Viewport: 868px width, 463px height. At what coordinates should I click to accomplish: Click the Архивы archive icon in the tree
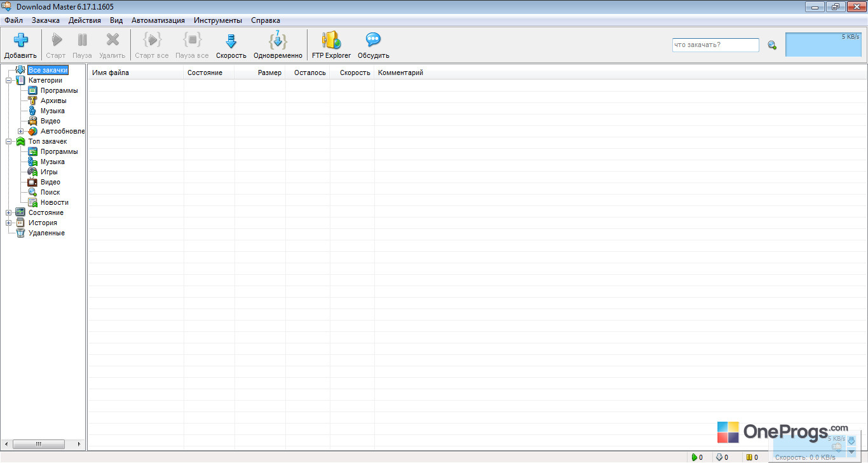coord(32,100)
